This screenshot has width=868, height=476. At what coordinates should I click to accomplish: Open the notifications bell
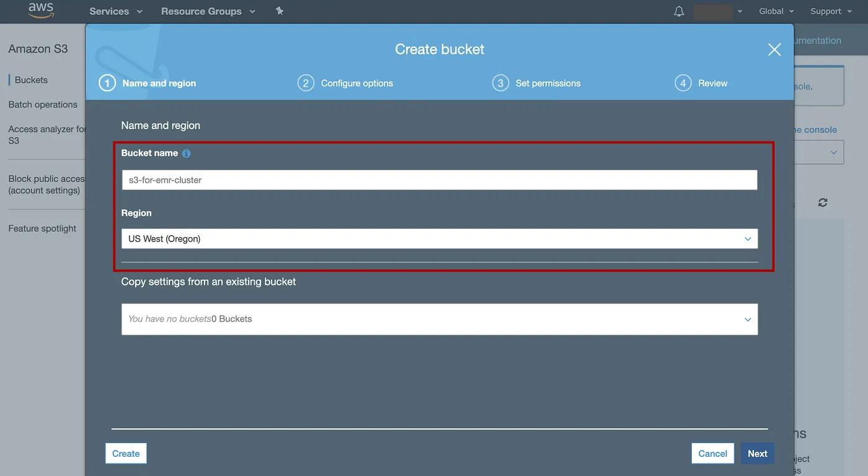[679, 11]
